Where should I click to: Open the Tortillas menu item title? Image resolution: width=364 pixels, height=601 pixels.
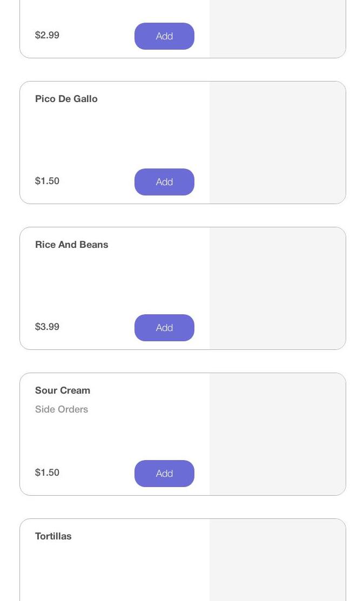tap(53, 536)
